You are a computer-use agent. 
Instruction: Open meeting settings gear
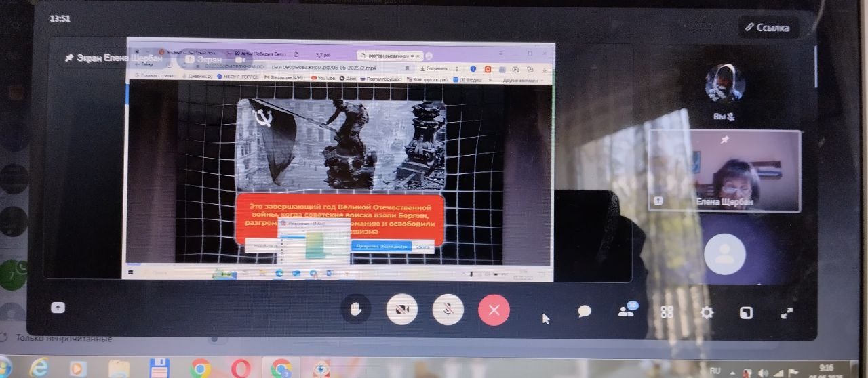pos(707,312)
